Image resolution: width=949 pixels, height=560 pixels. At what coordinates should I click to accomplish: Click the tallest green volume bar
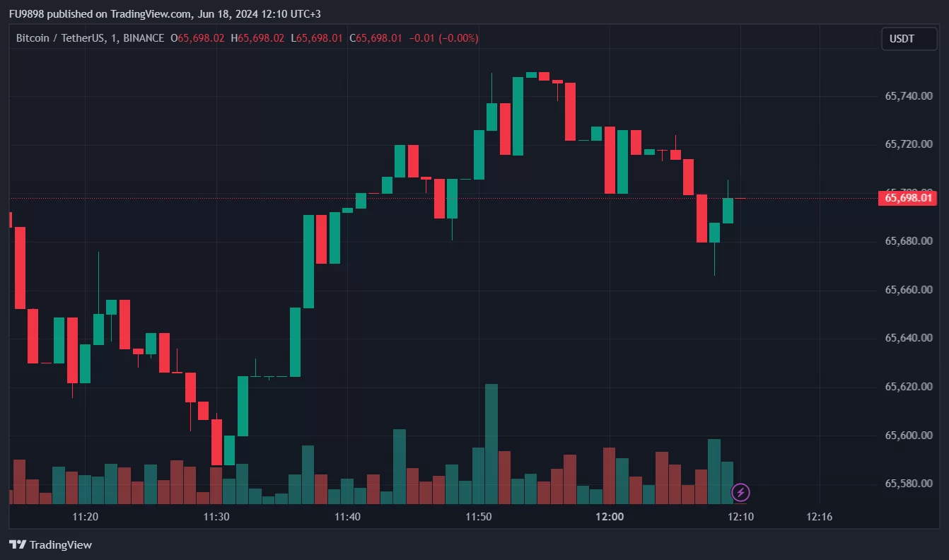tap(491, 444)
